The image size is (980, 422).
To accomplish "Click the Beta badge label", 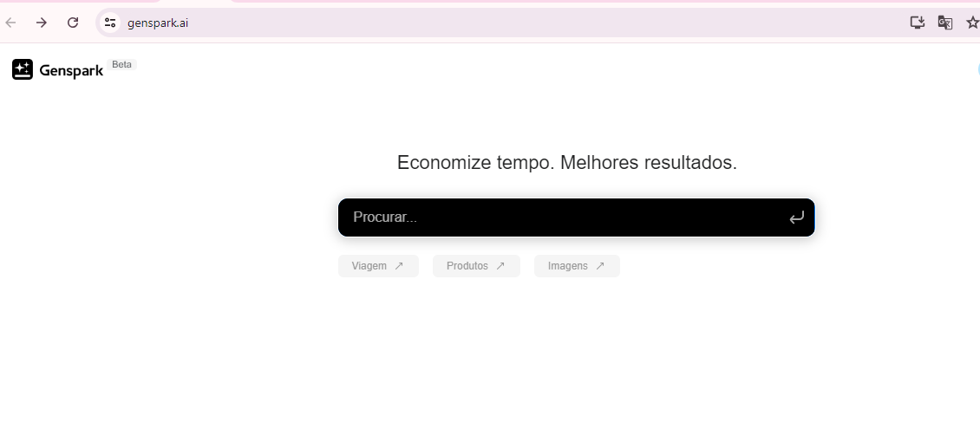I will [122, 64].
